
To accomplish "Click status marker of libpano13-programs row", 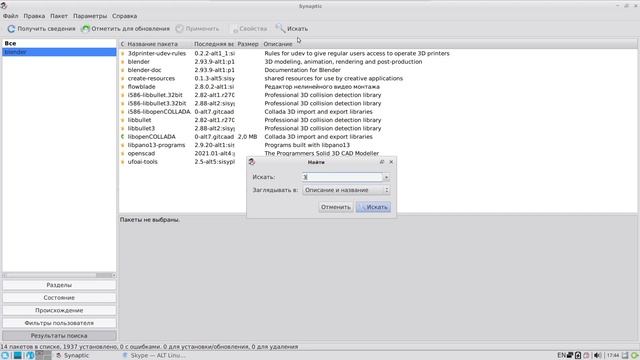I will click(x=122, y=145).
